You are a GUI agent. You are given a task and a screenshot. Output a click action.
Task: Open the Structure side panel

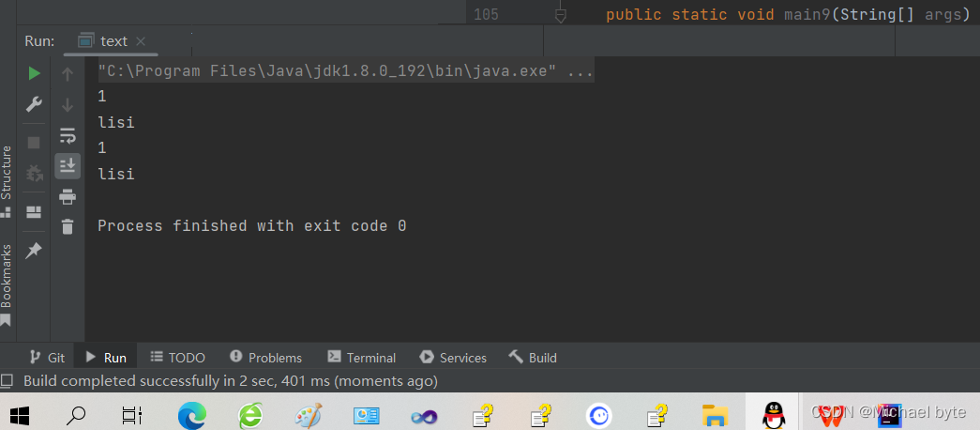7,180
